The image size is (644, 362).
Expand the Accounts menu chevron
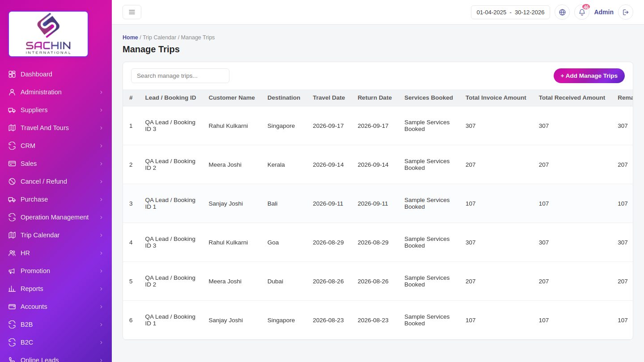[101, 307]
